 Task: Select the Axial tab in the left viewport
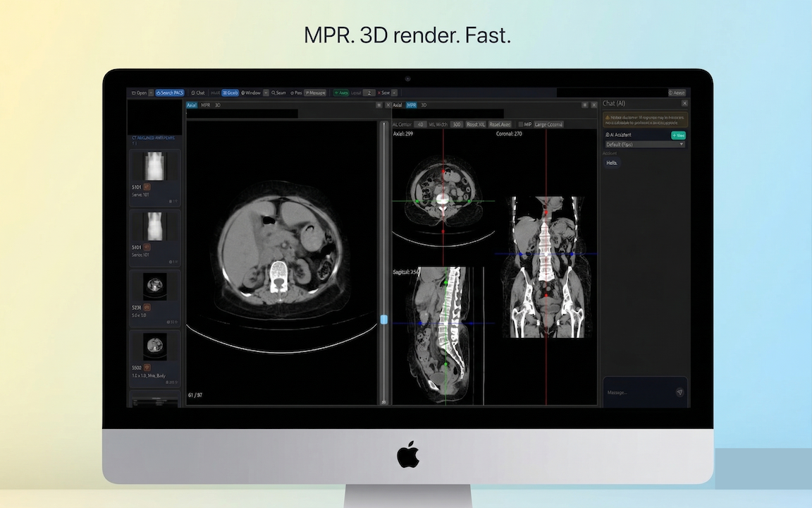point(190,104)
